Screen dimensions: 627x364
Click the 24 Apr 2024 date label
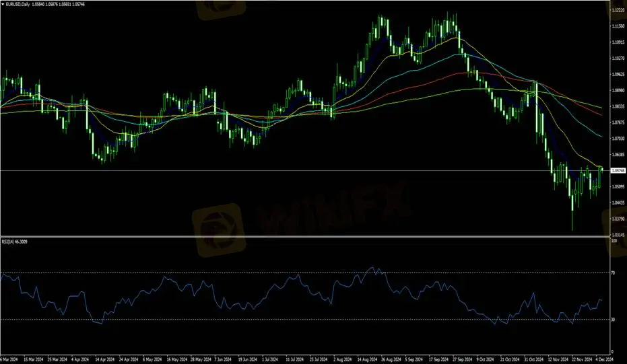(x=129, y=359)
